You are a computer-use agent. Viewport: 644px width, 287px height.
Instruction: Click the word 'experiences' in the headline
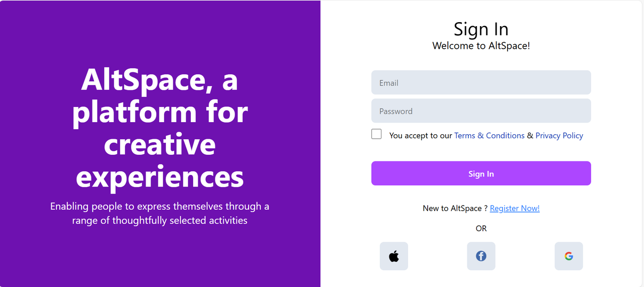click(160, 176)
